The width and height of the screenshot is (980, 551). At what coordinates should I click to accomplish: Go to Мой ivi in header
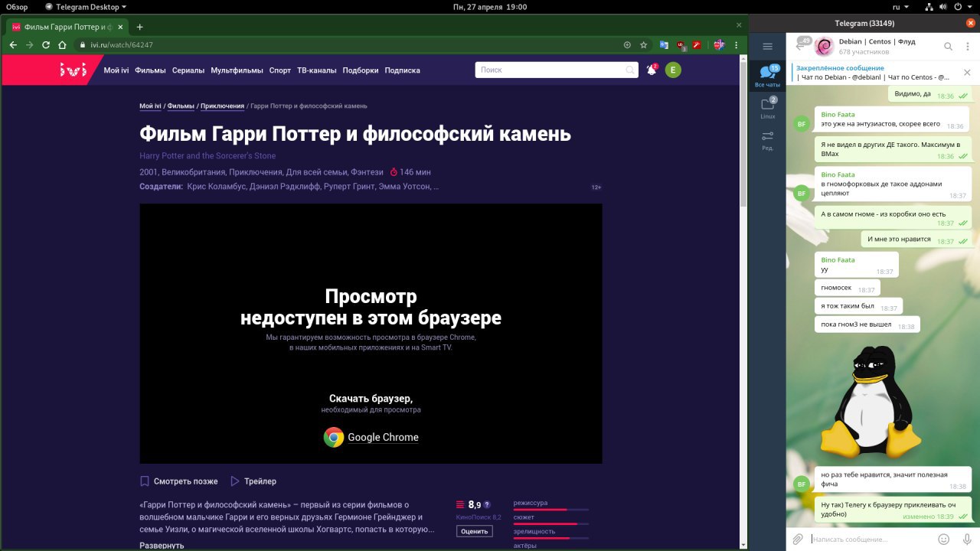[x=116, y=70]
